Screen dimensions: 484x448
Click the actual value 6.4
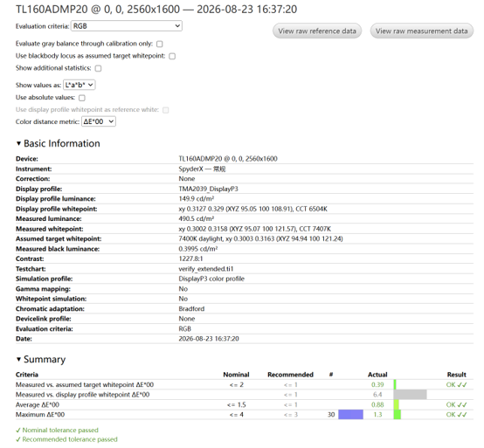(377, 395)
